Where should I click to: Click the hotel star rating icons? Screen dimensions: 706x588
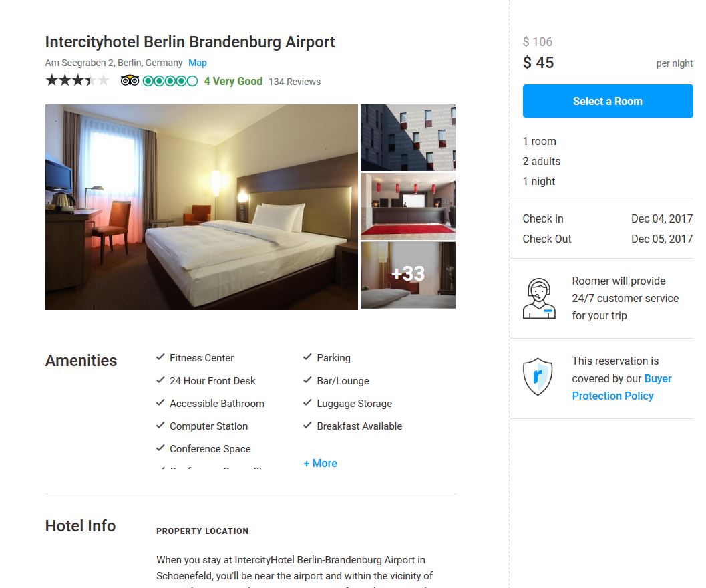[x=77, y=81]
